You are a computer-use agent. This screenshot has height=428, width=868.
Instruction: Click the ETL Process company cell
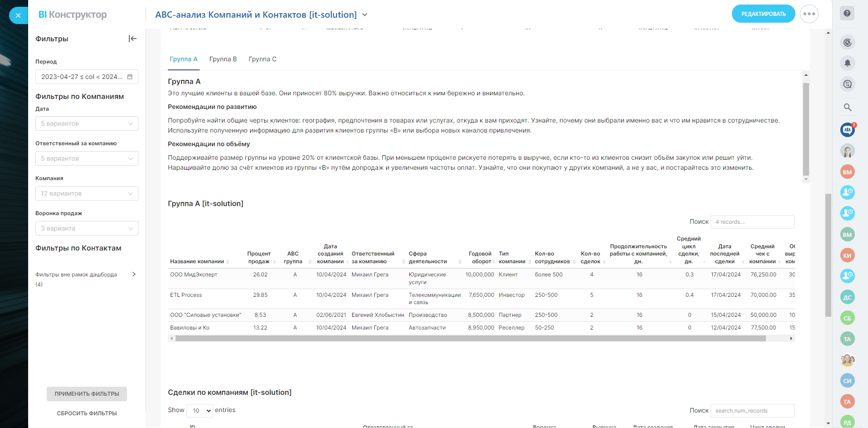point(186,295)
